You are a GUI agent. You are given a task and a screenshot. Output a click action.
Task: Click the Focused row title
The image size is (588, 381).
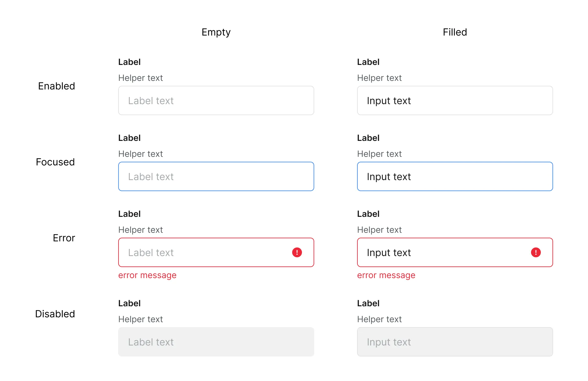point(55,162)
